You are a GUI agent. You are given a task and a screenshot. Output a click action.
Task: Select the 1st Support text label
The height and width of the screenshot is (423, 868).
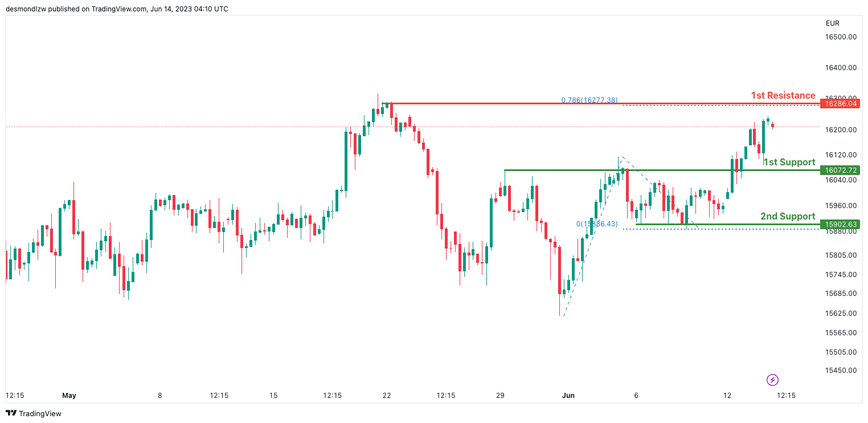pos(789,162)
